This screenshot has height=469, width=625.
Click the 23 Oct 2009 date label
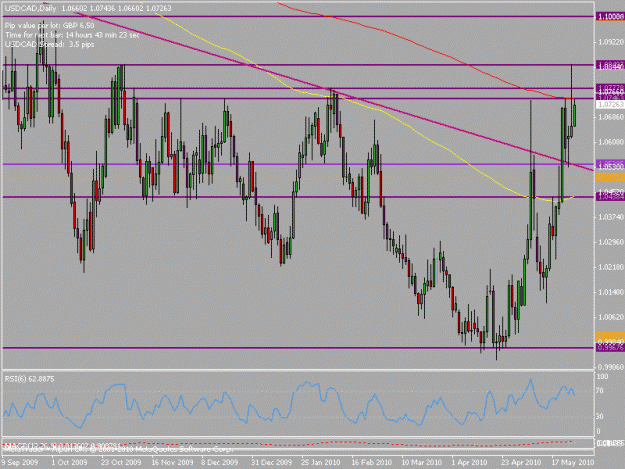point(121,462)
